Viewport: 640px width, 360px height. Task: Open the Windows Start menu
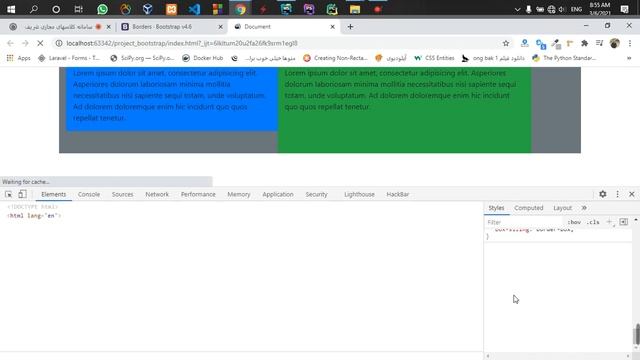click(11, 9)
